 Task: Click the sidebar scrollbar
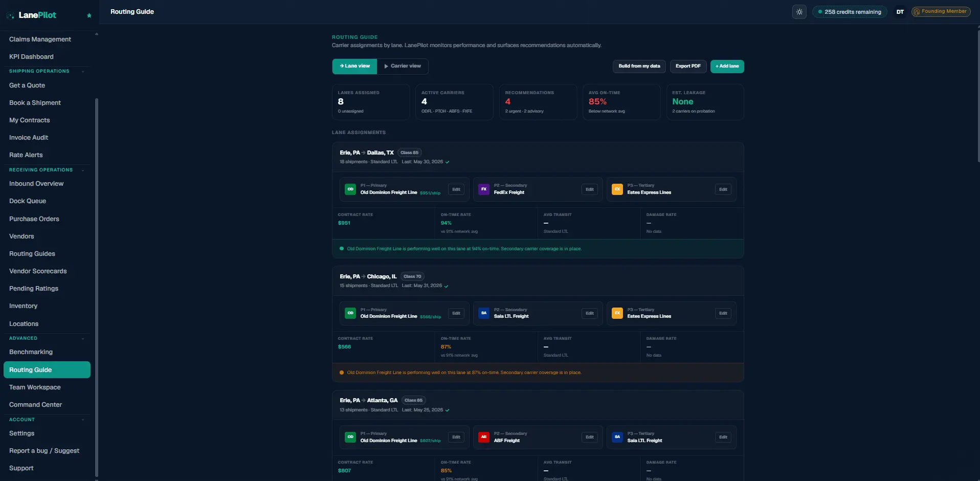[x=97, y=287]
